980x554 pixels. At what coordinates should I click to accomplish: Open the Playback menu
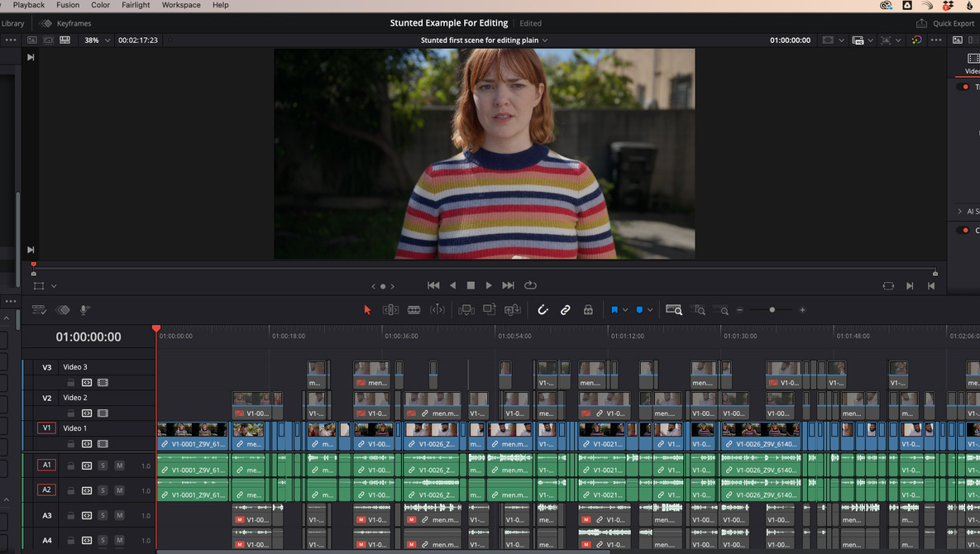[x=28, y=5]
